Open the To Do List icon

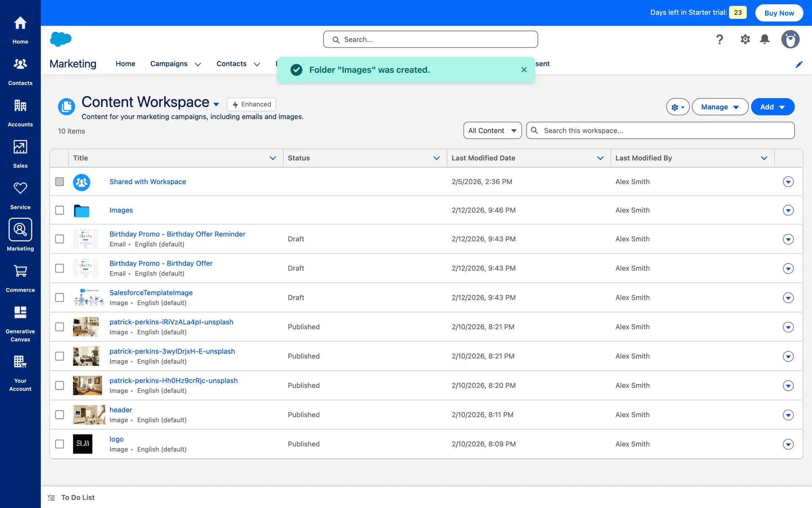click(x=52, y=497)
